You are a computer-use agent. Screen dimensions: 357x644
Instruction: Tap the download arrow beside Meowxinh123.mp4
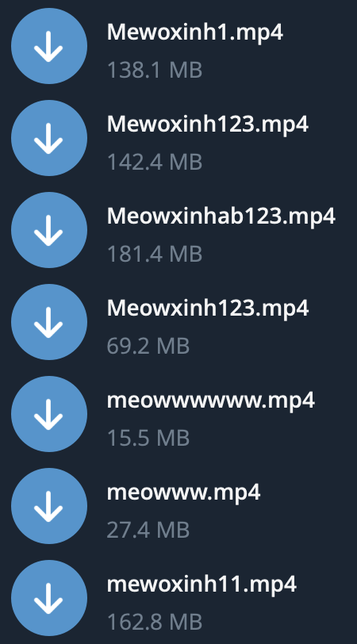pyautogui.click(x=49, y=322)
